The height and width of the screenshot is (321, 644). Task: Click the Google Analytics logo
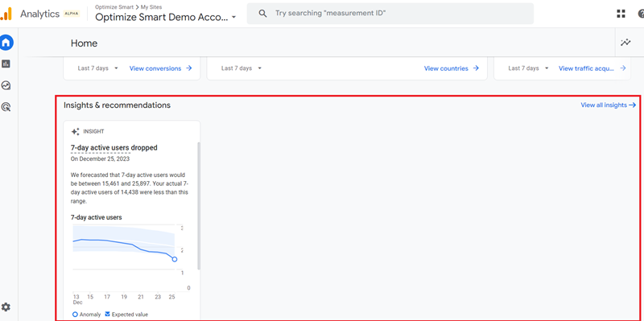pos(6,14)
